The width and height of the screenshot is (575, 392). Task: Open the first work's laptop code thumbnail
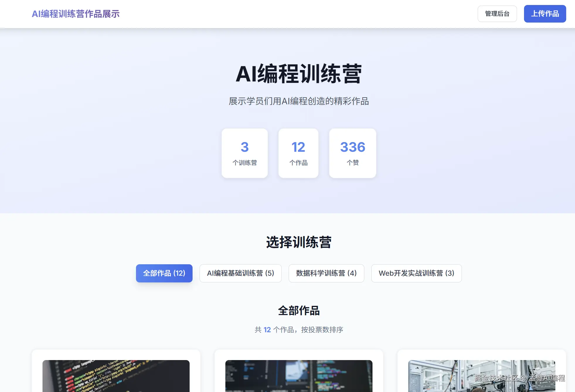[116, 376]
